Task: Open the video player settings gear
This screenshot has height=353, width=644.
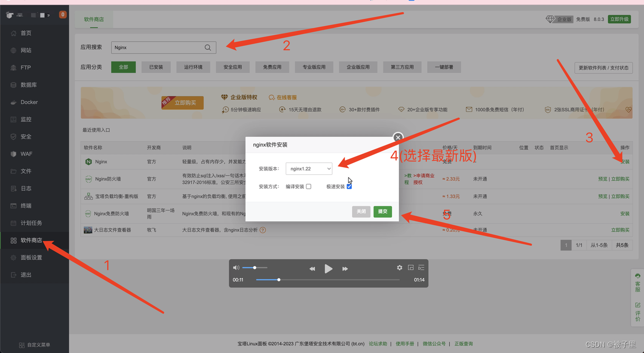Action: [x=399, y=268]
